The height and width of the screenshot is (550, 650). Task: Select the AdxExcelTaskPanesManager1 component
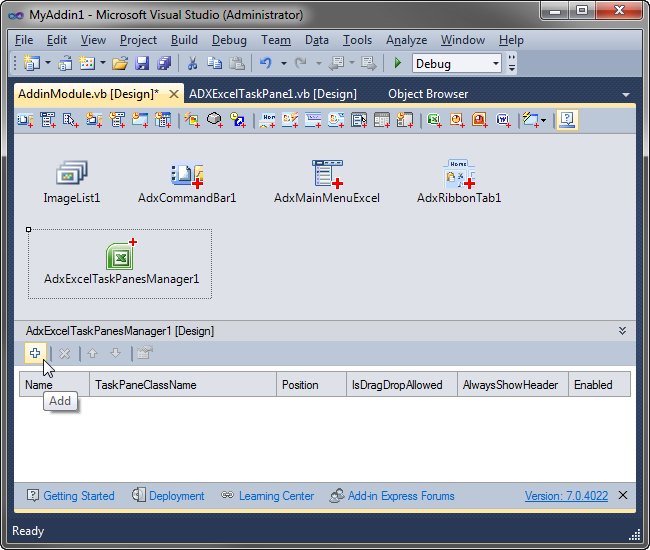(x=121, y=262)
